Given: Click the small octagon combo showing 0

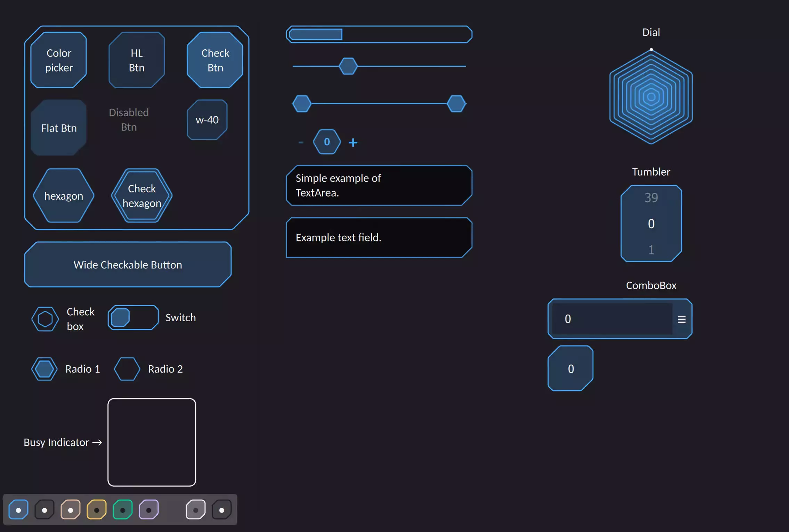Looking at the screenshot, I should (x=570, y=368).
